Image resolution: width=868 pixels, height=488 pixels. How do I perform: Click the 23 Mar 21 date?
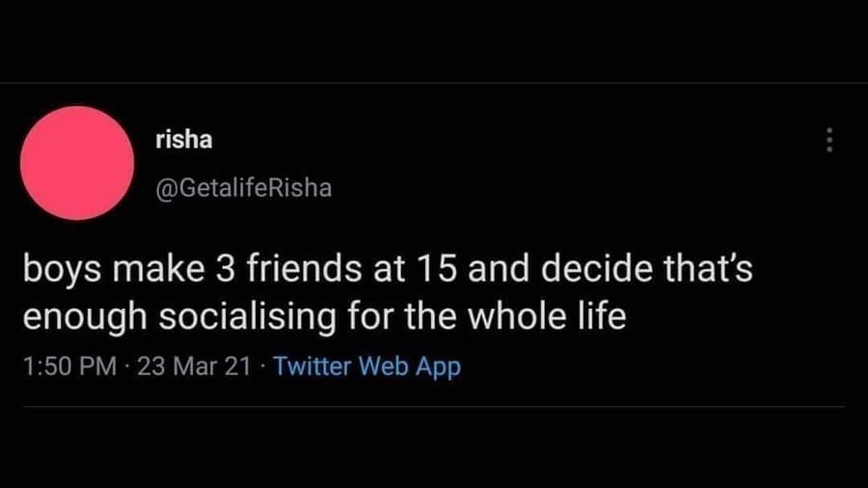194,366
